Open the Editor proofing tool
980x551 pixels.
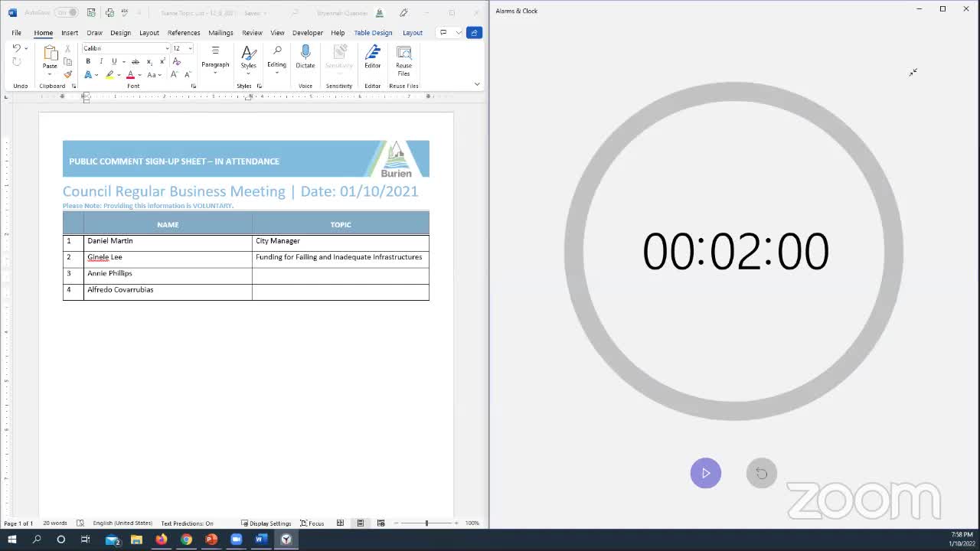point(372,54)
